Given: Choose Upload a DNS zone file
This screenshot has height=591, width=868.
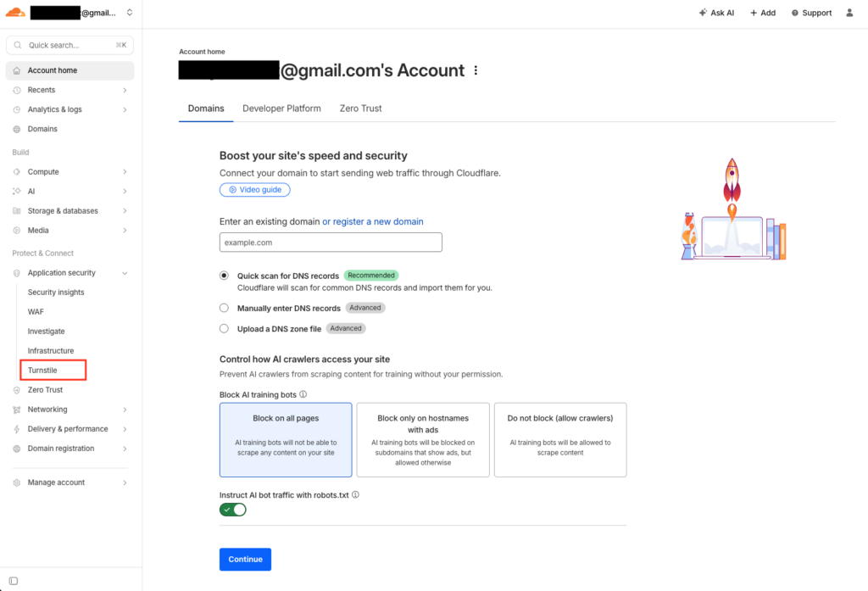Looking at the screenshot, I should click(x=224, y=329).
